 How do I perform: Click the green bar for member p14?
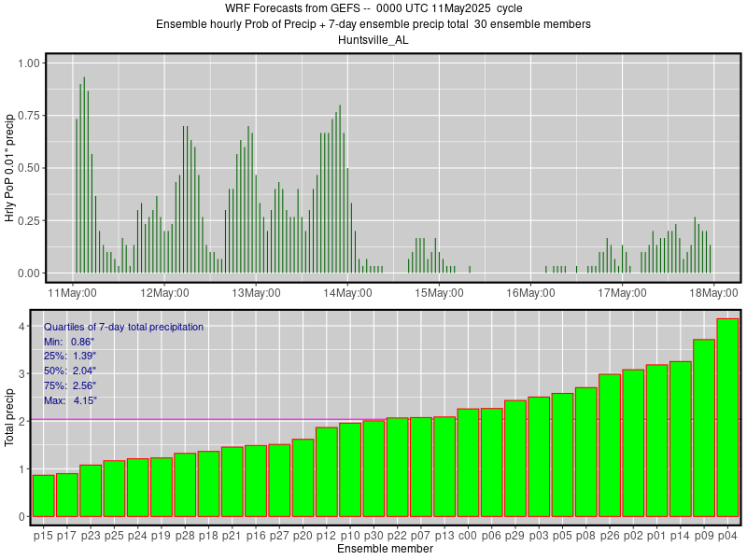coord(681,439)
